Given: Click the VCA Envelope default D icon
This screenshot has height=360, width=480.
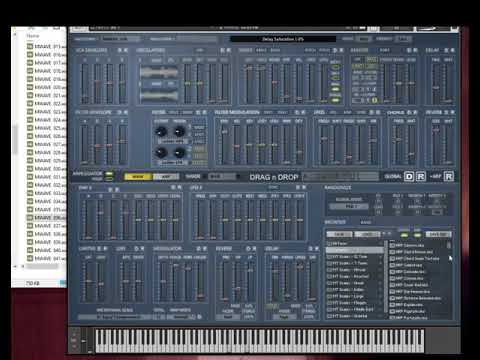Looking at the screenshot, I should pos(120,50).
